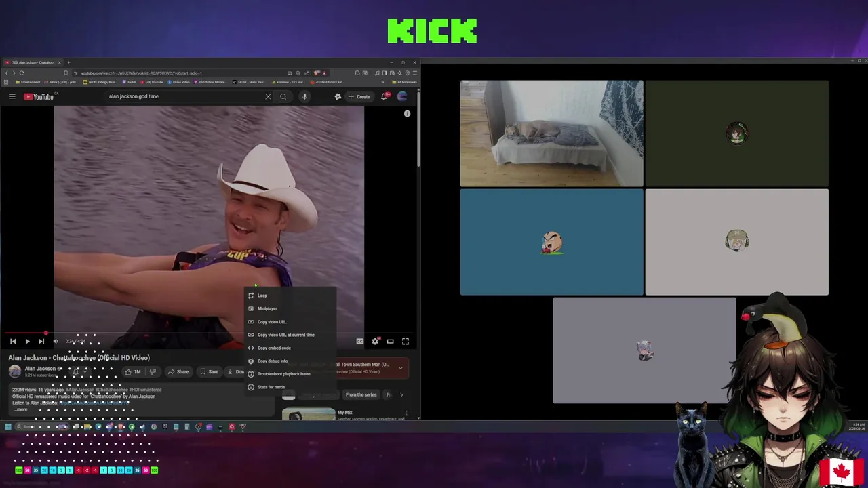This screenshot has width=868, height=488.
Task: Switch to theater mode
Action: (x=390, y=342)
